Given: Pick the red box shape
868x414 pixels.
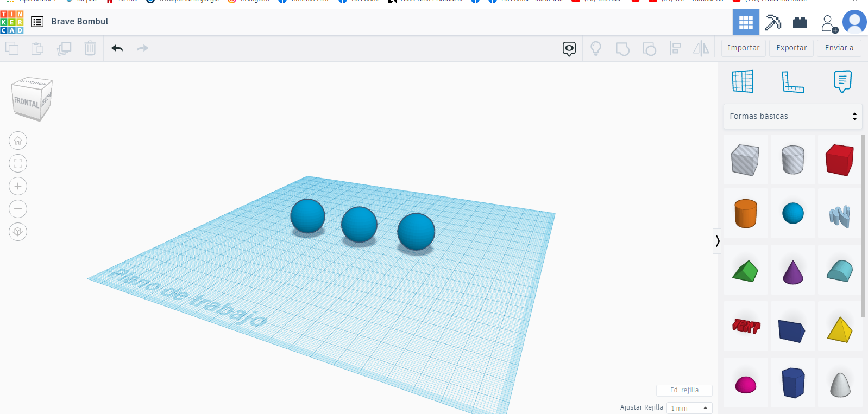Looking at the screenshot, I should point(840,160).
